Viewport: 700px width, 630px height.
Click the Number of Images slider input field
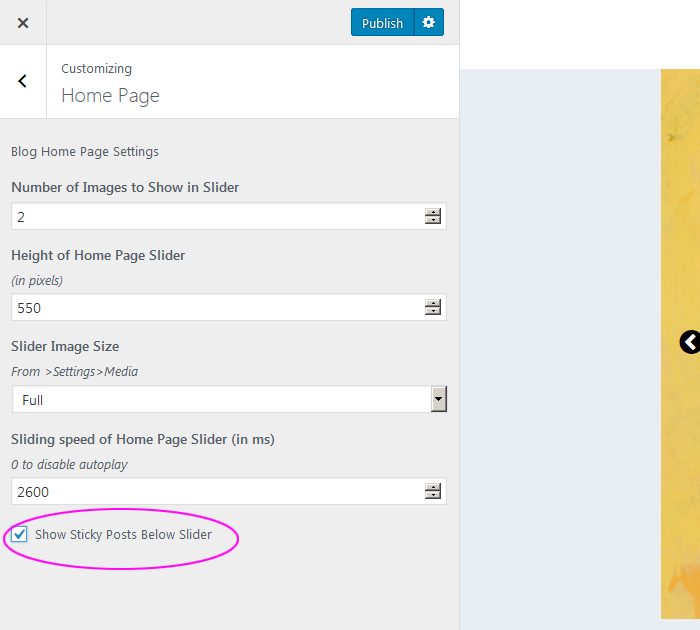click(x=229, y=217)
